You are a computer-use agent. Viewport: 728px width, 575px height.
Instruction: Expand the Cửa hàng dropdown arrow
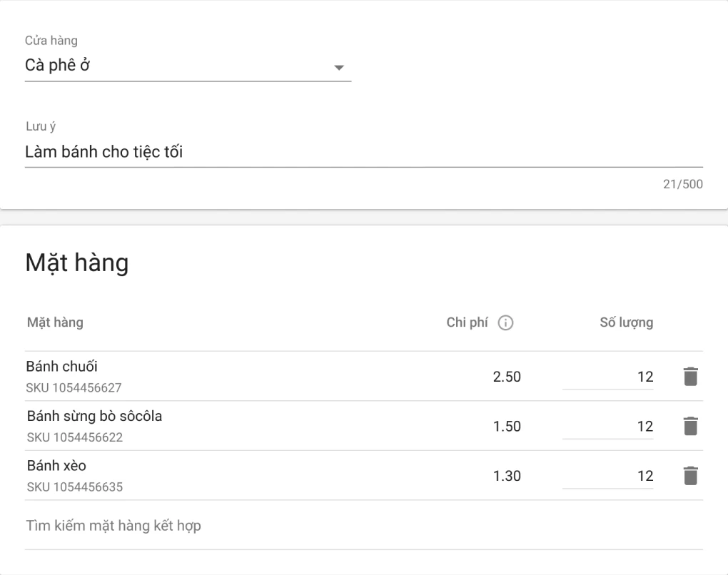(339, 68)
